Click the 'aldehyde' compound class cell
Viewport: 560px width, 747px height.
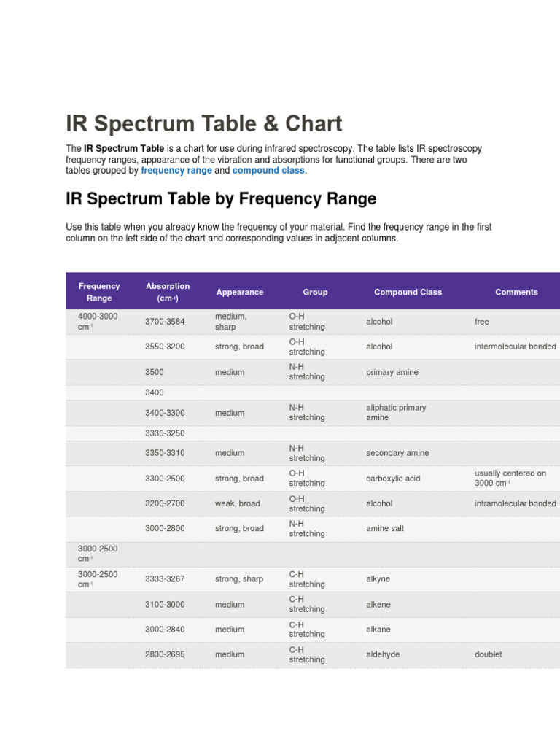tap(383, 654)
